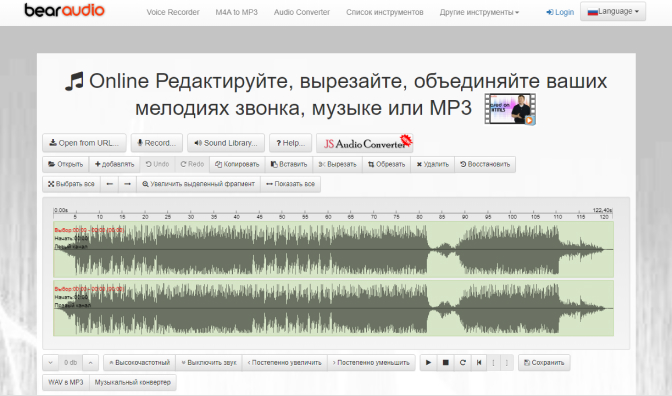
Task: Start playback with the play button
Action: 428,363
